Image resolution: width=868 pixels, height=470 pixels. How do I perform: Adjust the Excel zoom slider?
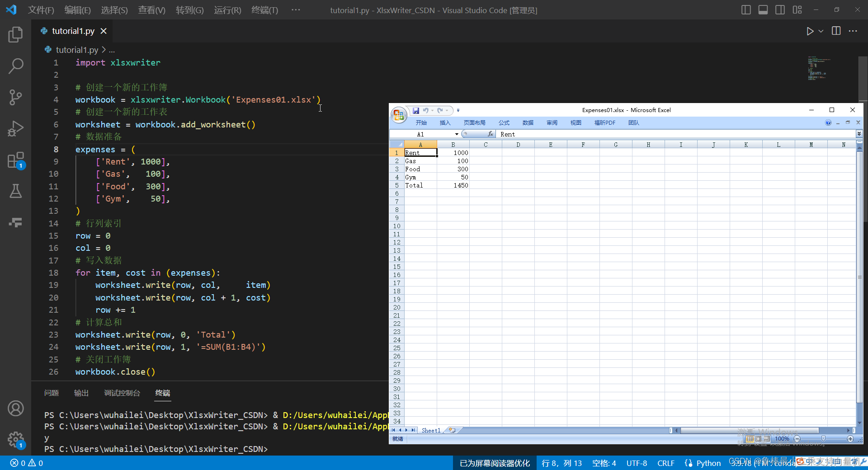pos(824,439)
